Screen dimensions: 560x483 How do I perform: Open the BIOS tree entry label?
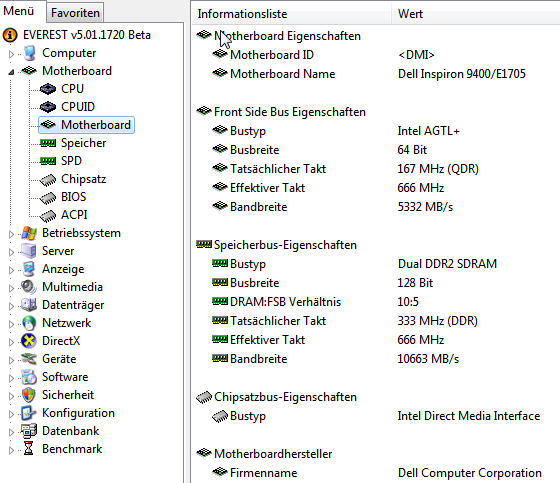tap(74, 196)
